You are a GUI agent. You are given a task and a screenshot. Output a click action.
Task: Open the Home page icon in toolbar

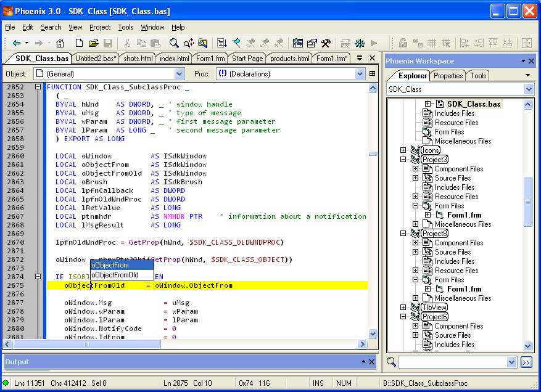pos(60,43)
